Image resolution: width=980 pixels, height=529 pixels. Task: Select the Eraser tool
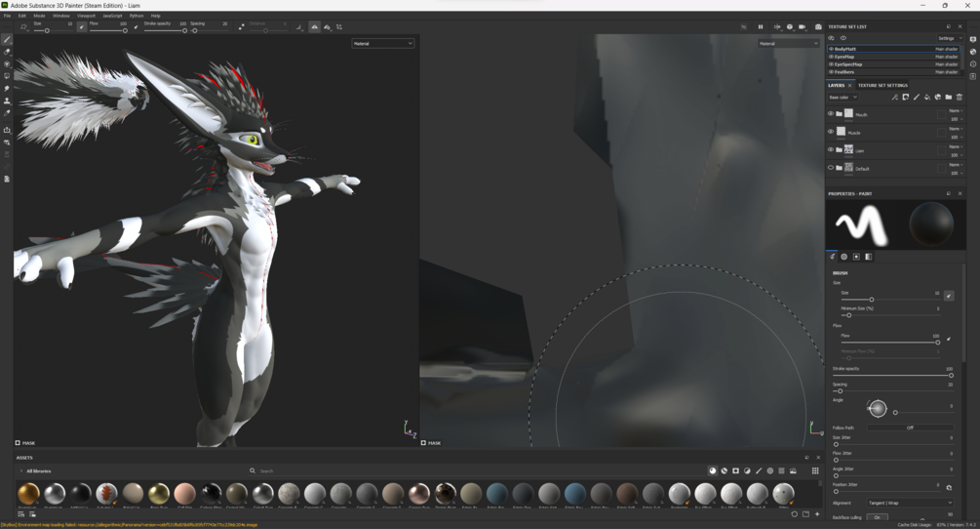tap(7, 52)
